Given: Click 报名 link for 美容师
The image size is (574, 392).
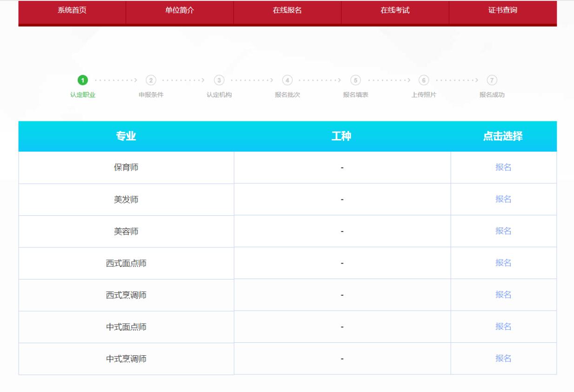Looking at the screenshot, I should coord(503,231).
